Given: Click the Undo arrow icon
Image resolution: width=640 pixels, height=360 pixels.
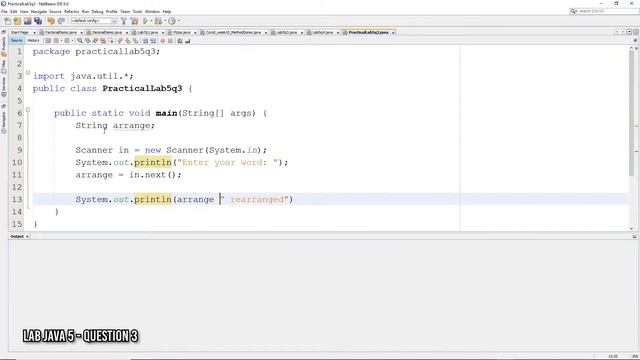Looking at the screenshot, I should coord(51,21).
